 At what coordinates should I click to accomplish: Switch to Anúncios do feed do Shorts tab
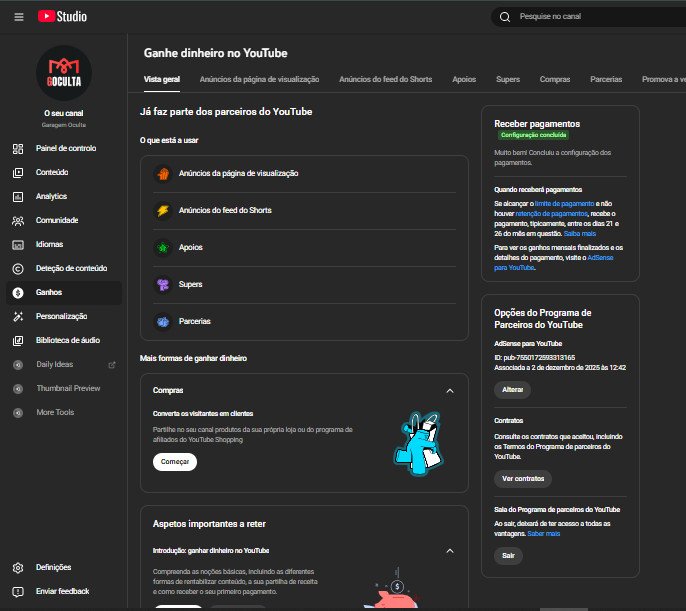point(385,79)
